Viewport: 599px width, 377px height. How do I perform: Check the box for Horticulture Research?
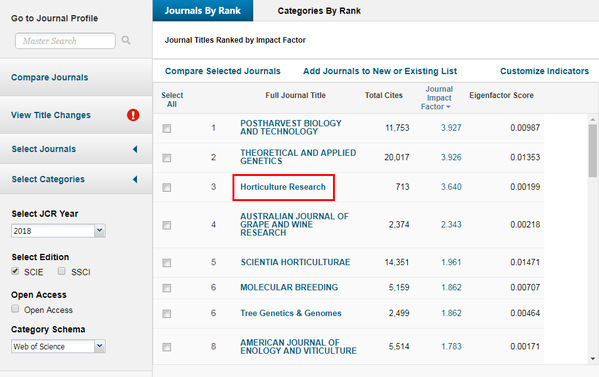167,187
